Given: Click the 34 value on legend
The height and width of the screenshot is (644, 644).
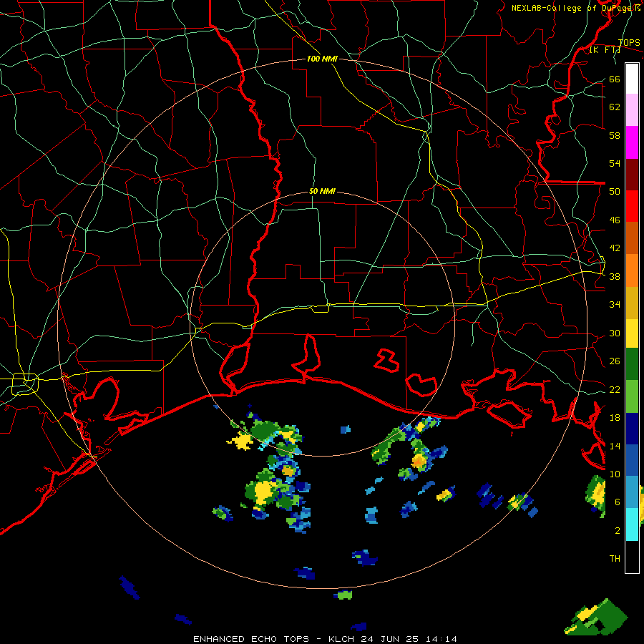Looking at the screenshot, I should tap(615, 305).
